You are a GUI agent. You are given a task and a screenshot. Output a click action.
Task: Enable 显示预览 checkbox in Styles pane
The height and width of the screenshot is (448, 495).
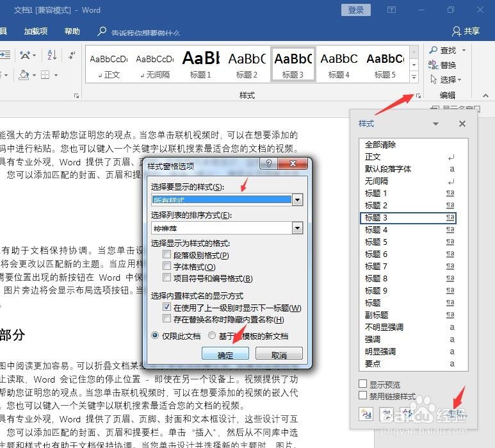(x=362, y=384)
